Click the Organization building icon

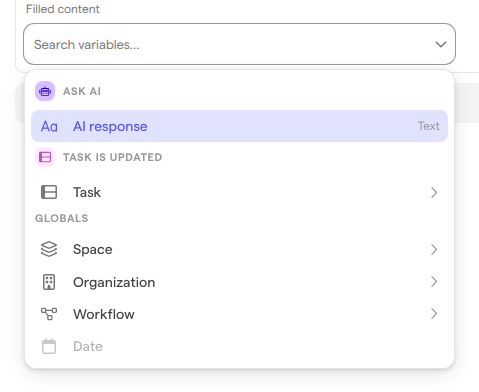(x=49, y=282)
